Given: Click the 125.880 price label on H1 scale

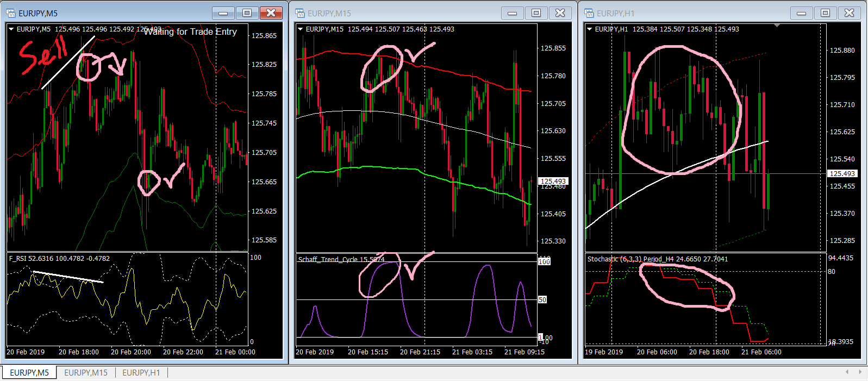Looking at the screenshot, I should pos(842,50).
